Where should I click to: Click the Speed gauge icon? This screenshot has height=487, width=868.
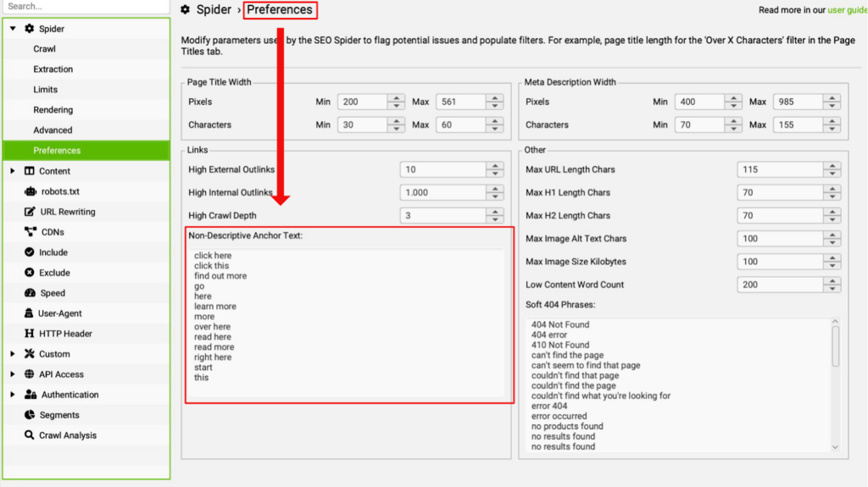tap(30, 293)
